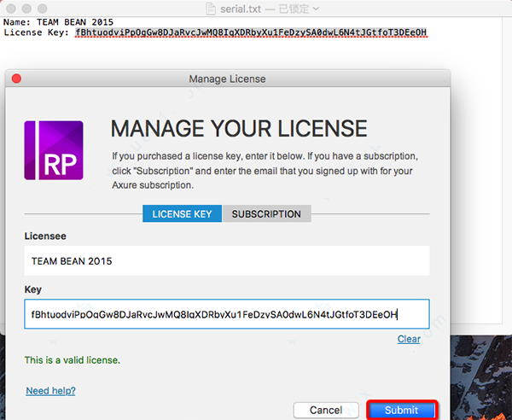
Task: Click the 'Key' field label
Action: click(32, 289)
